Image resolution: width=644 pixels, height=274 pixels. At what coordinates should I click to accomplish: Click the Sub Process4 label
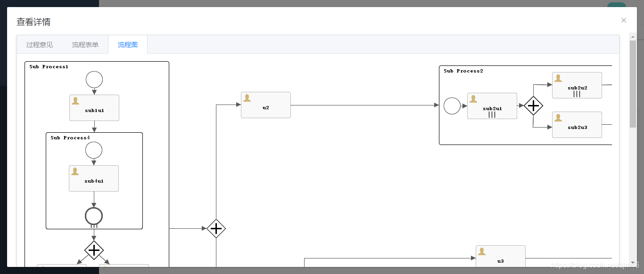(x=70, y=138)
